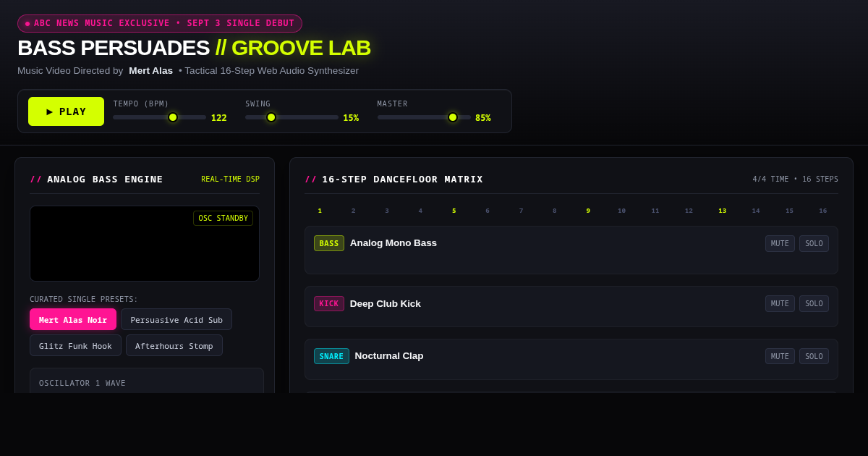This screenshot has height=456, width=868.
Task: Click the swing value 15%
Action: click(351, 118)
